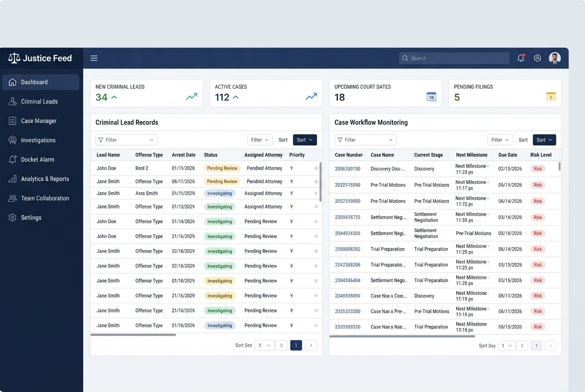Click Risk badge for due date 02/15/2026
Viewport: 585px width, 392px height.
538,169
